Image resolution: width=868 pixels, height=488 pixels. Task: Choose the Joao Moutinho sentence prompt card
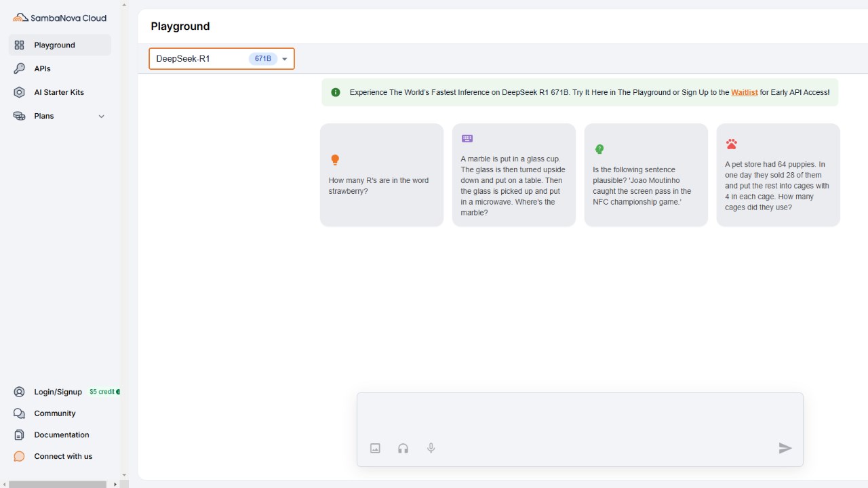(x=646, y=175)
